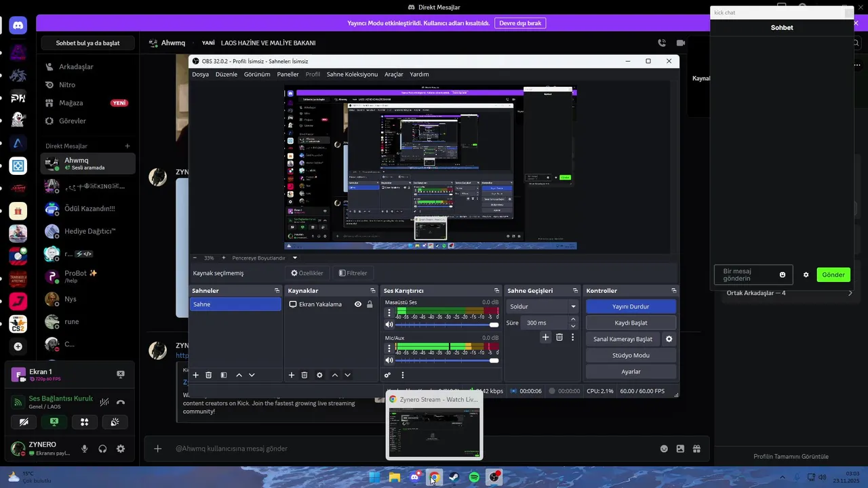
Task: Open advanced audio properties in Ses Karıştırıcı
Action: click(x=387, y=375)
